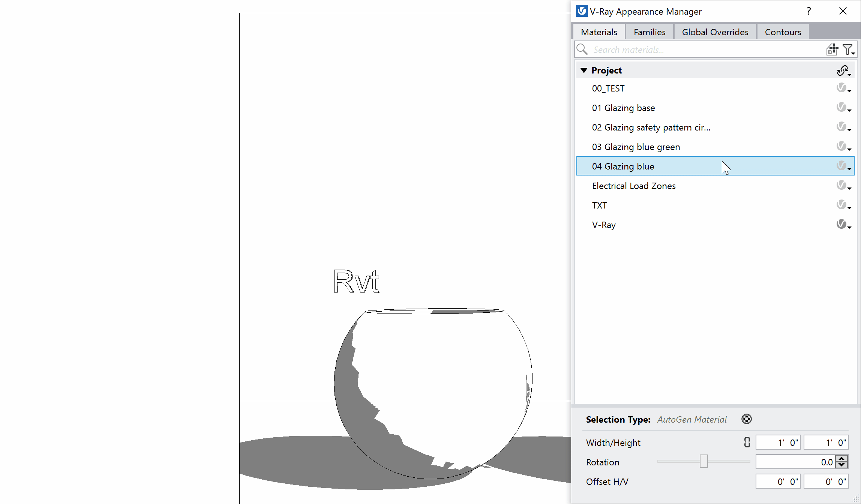Collapse the Project group triangle
861x504 pixels.
(584, 70)
